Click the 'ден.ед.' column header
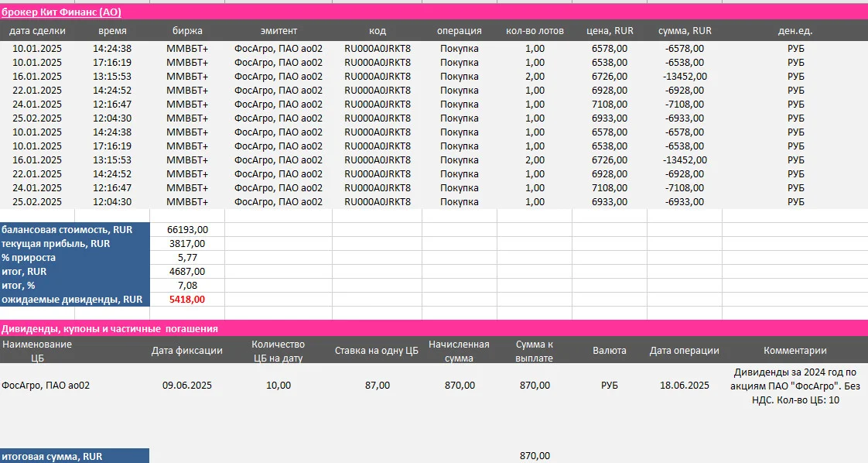The width and height of the screenshot is (868, 463). coord(795,31)
